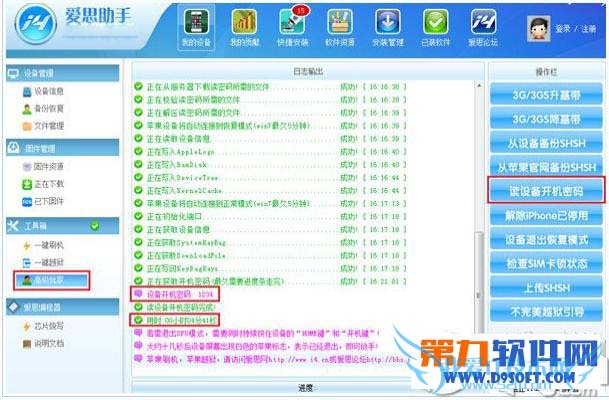Click the 注册 register link
The height and width of the screenshot is (400, 609).
click(588, 28)
